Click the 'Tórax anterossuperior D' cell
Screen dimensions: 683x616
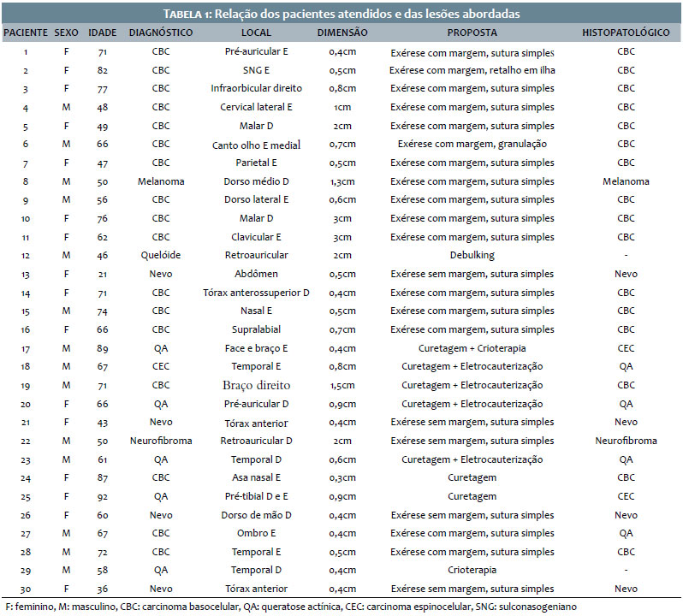[x=256, y=293]
